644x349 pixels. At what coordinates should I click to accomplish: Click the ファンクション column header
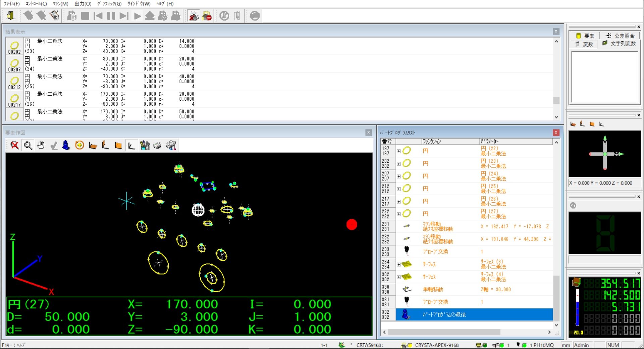[x=450, y=141]
